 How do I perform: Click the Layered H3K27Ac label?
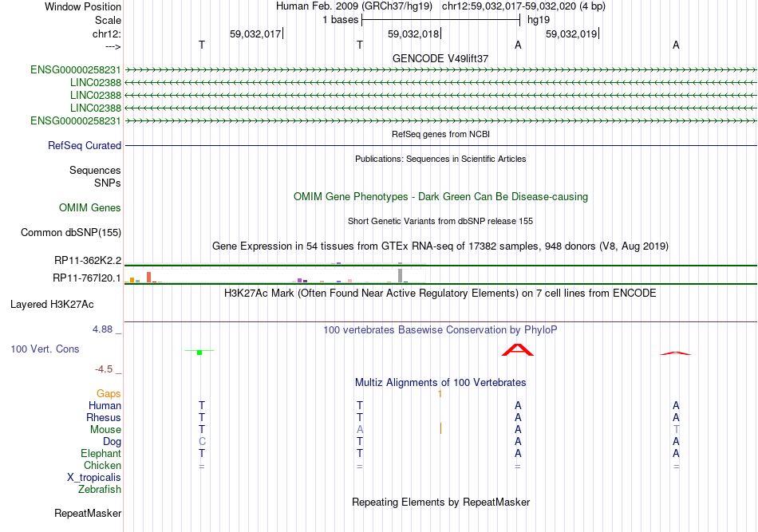coord(52,305)
